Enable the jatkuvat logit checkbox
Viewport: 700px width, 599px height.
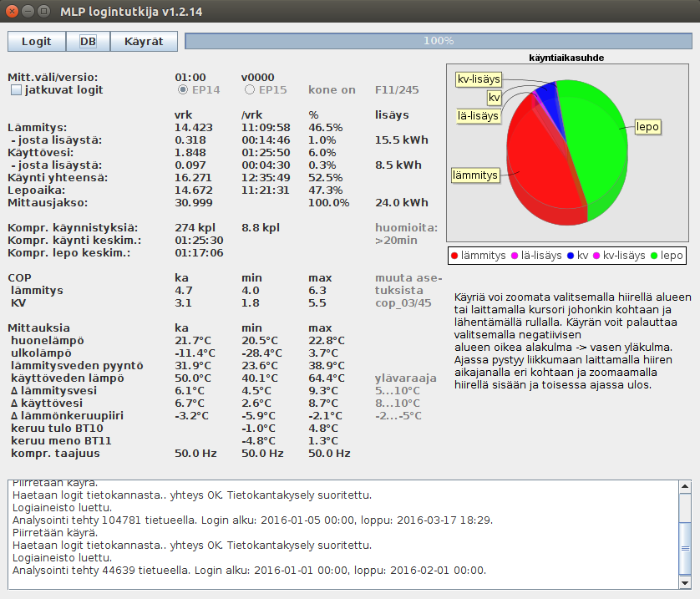16,90
